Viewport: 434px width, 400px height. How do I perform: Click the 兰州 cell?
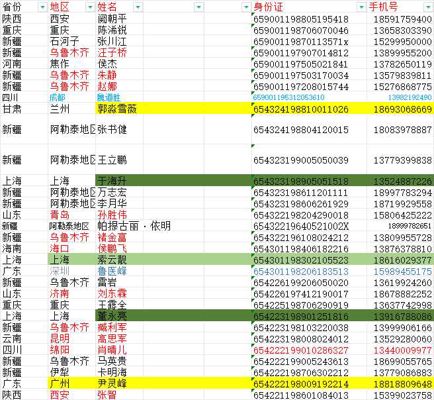tap(72, 109)
